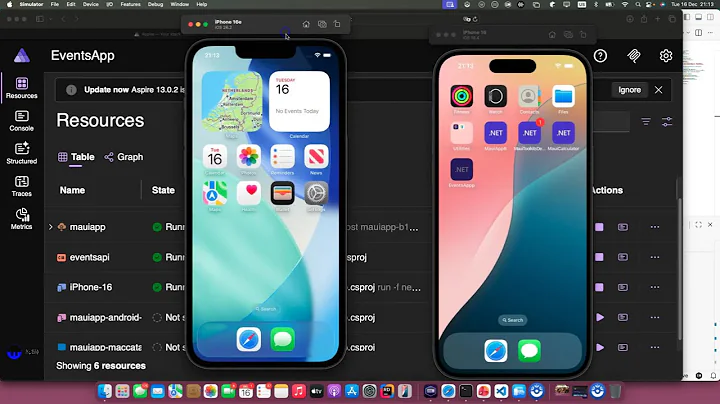Screen dimensions: 720x404
Task: Open the Device menu in menu bar
Action: pyautogui.click(x=90, y=4)
